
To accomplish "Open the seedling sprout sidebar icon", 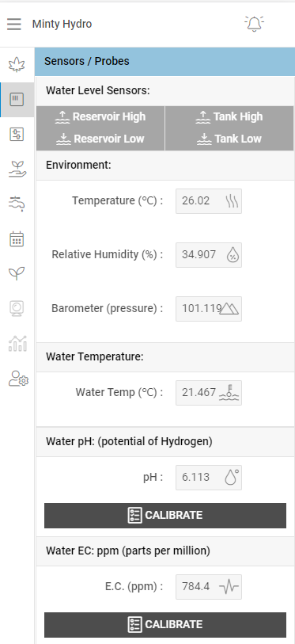I will [x=17, y=273].
